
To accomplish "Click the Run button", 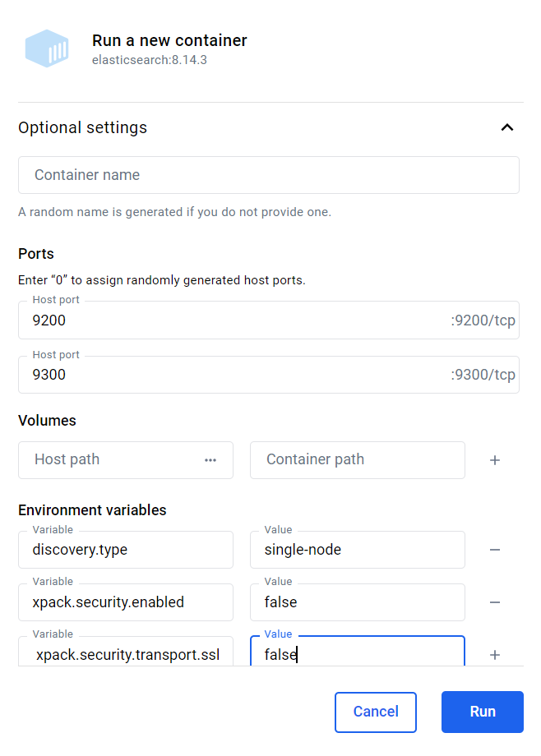I will click(x=483, y=712).
